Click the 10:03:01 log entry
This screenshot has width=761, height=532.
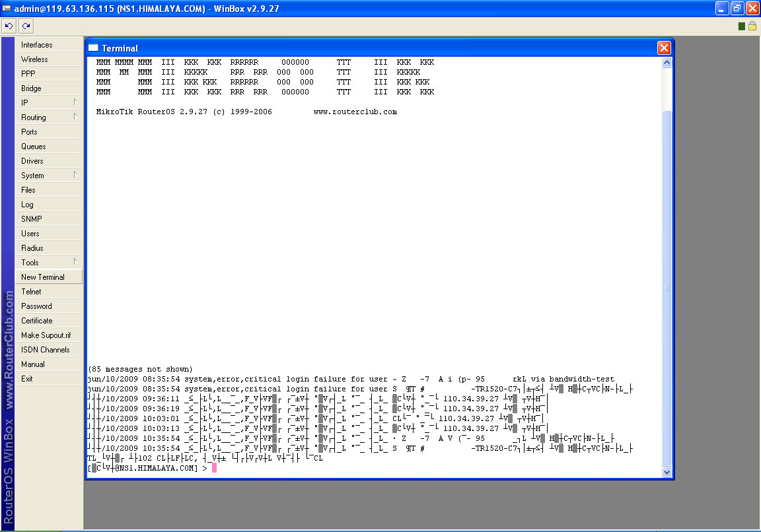pos(316,418)
